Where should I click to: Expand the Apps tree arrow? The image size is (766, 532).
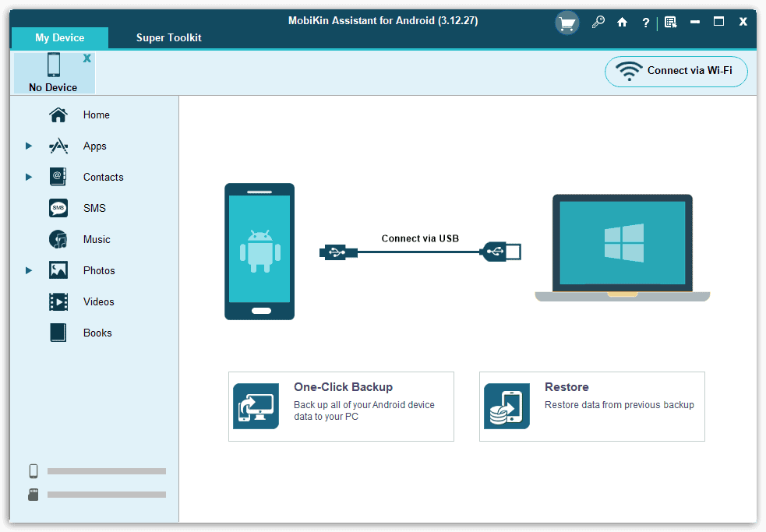[29, 146]
